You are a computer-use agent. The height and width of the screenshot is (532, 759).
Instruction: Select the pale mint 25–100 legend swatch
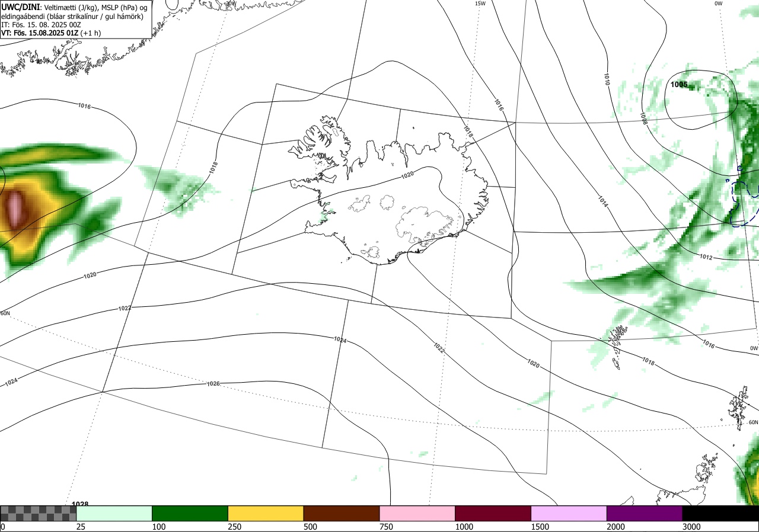click(x=114, y=513)
